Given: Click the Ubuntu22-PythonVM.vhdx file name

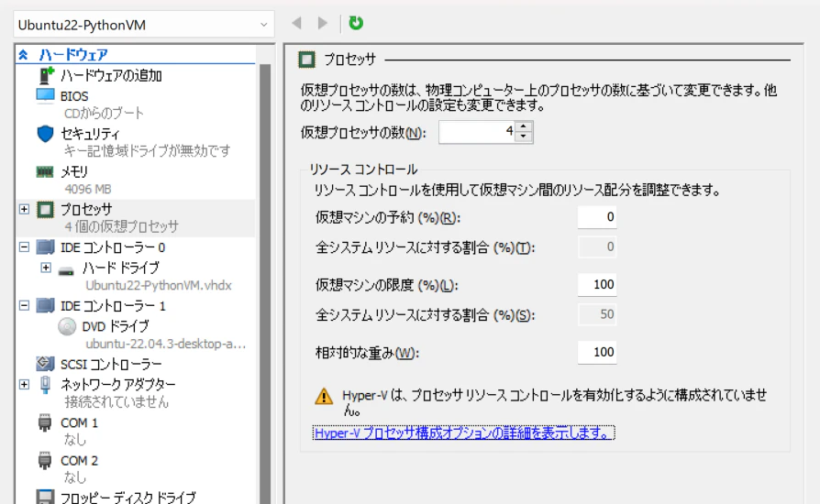Looking at the screenshot, I should pyautogui.click(x=159, y=286).
